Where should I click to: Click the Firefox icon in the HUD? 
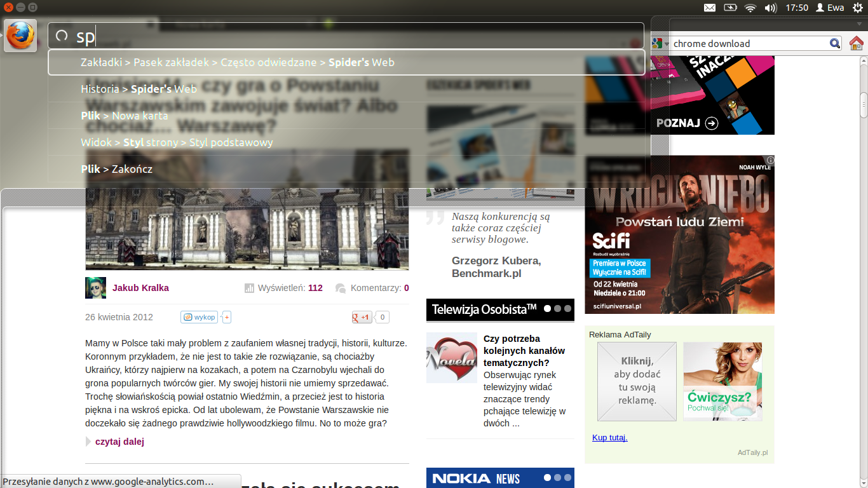pyautogui.click(x=20, y=36)
